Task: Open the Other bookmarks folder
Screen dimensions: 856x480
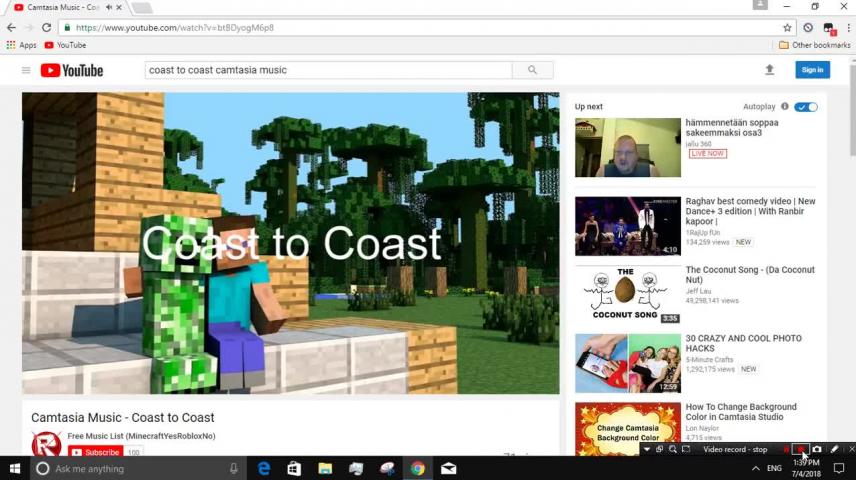Action: pyautogui.click(x=814, y=45)
